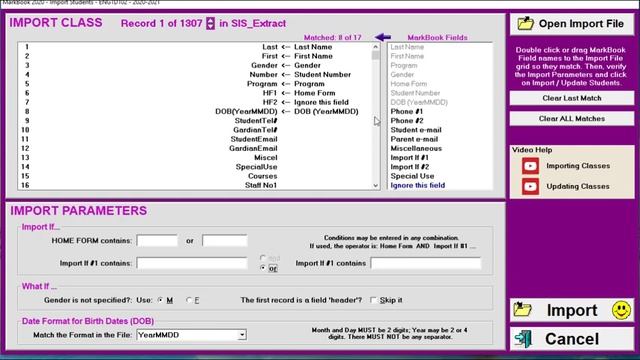The height and width of the screenshot is (360, 640).
Task: Choose M for unspecified gender
Action: coord(160,300)
